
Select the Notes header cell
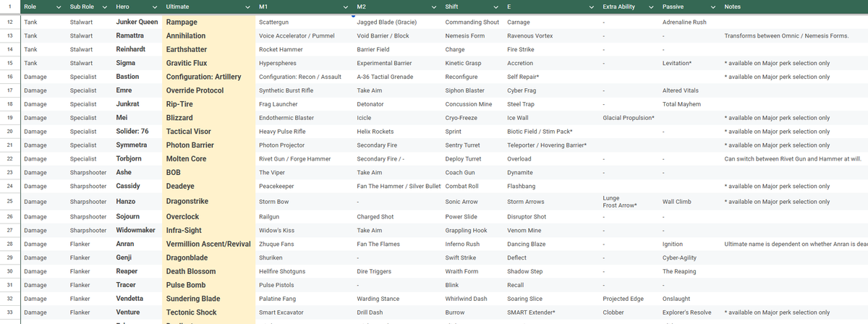click(x=794, y=7)
